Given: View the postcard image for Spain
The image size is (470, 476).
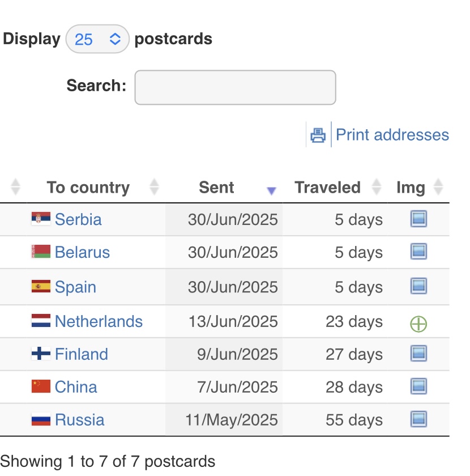Looking at the screenshot, I should 418,286.
